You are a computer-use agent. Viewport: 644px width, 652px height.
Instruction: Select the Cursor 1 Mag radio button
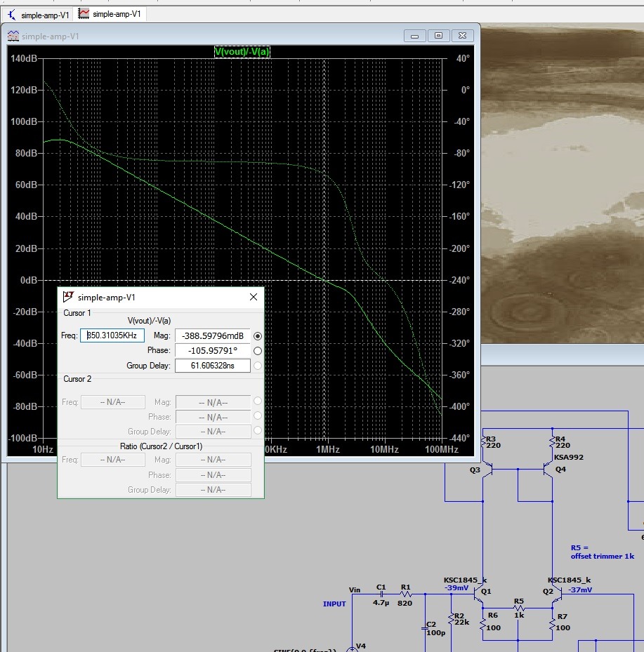tap(258, 336)
